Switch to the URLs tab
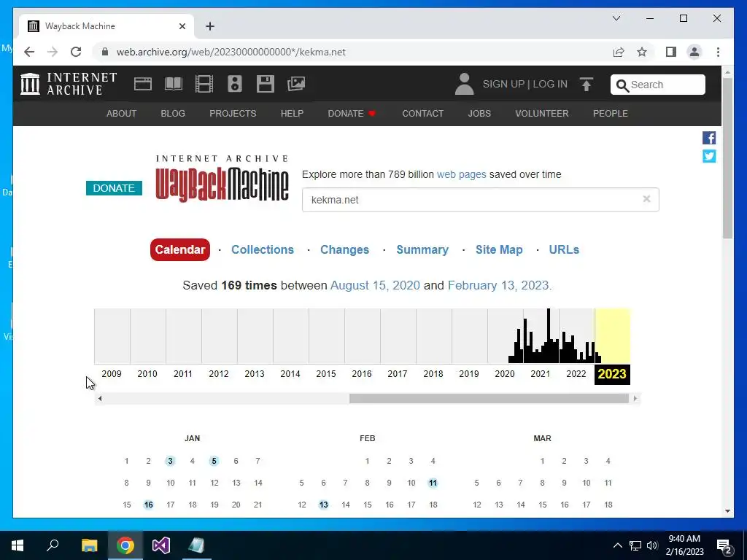This screenshot has width=747, height=560. click(564, 249)
